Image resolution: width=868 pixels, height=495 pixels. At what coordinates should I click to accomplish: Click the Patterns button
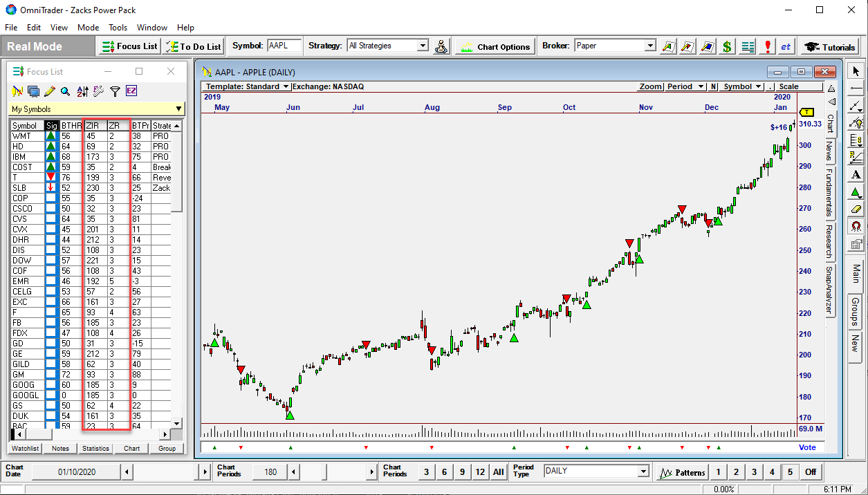click(x=682, y=472)
